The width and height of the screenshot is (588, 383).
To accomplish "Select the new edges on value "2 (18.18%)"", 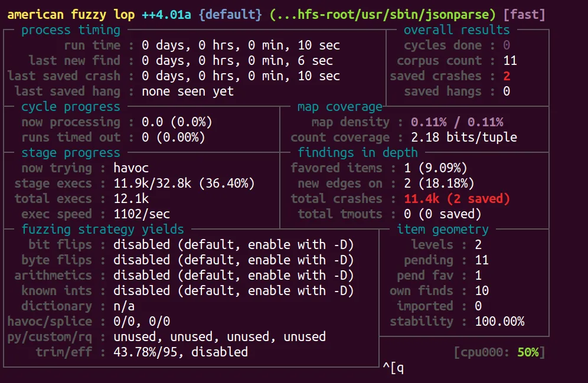I will [x=439, y=184].
